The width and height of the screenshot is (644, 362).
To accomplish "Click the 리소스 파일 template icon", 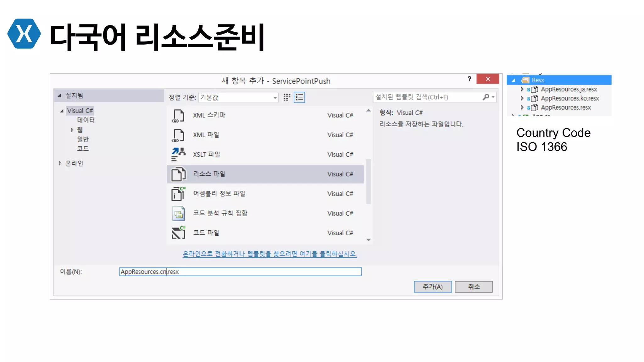I will click(x=178, y=174).
